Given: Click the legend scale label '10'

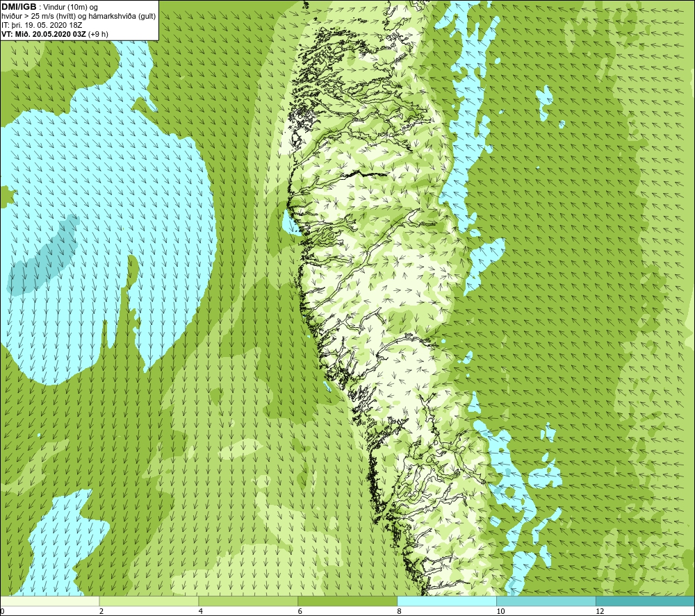Looking at the screenshot, I should pos(500,611).
